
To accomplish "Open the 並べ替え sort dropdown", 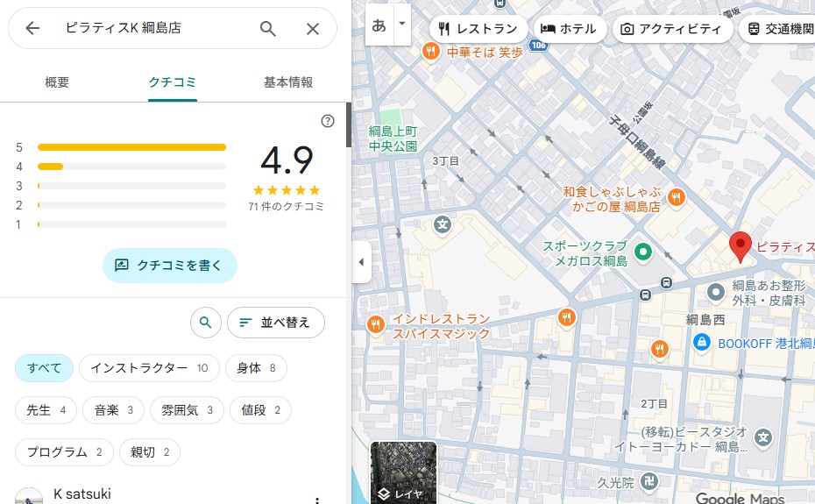I will (275, 323).
